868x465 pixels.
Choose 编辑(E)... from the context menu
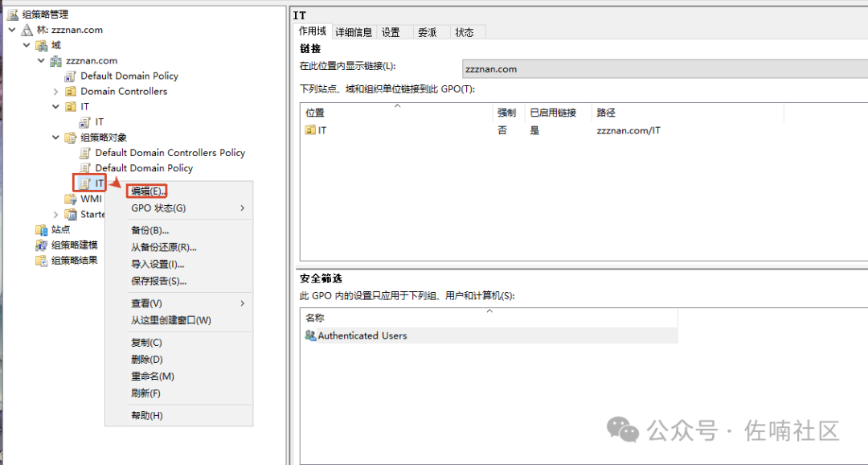[149, 191]
